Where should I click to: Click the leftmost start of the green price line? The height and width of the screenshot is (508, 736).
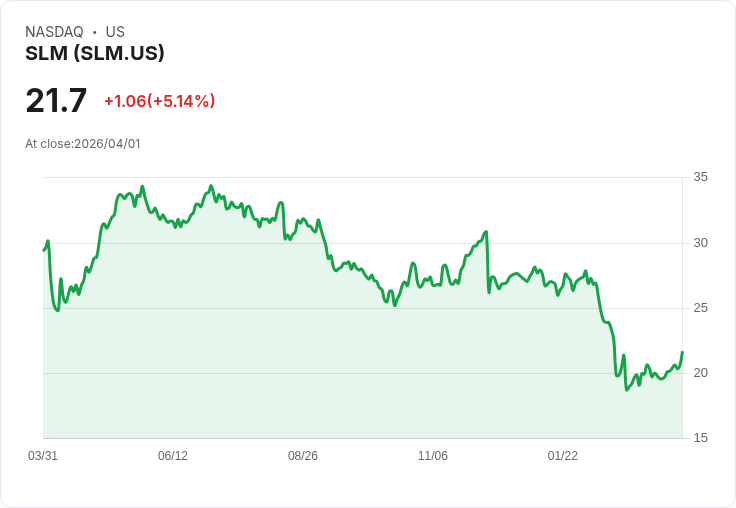click(x=44, y=250)
